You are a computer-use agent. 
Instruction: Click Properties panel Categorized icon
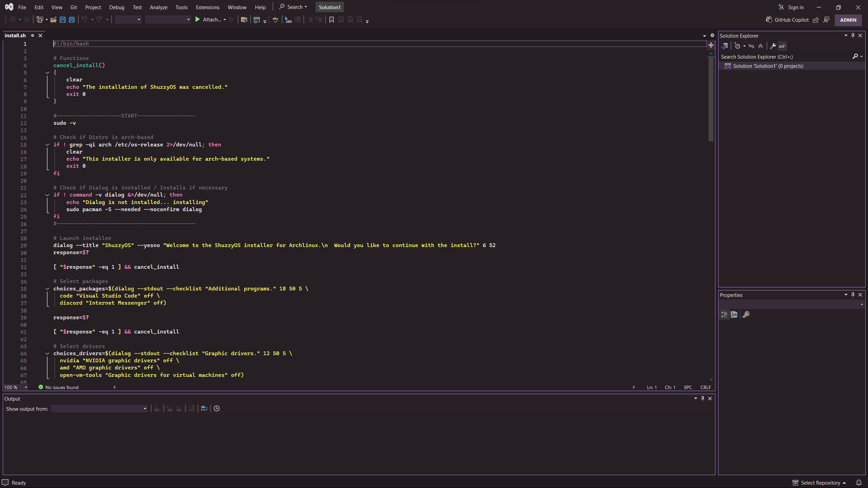[x=724, y=314]
